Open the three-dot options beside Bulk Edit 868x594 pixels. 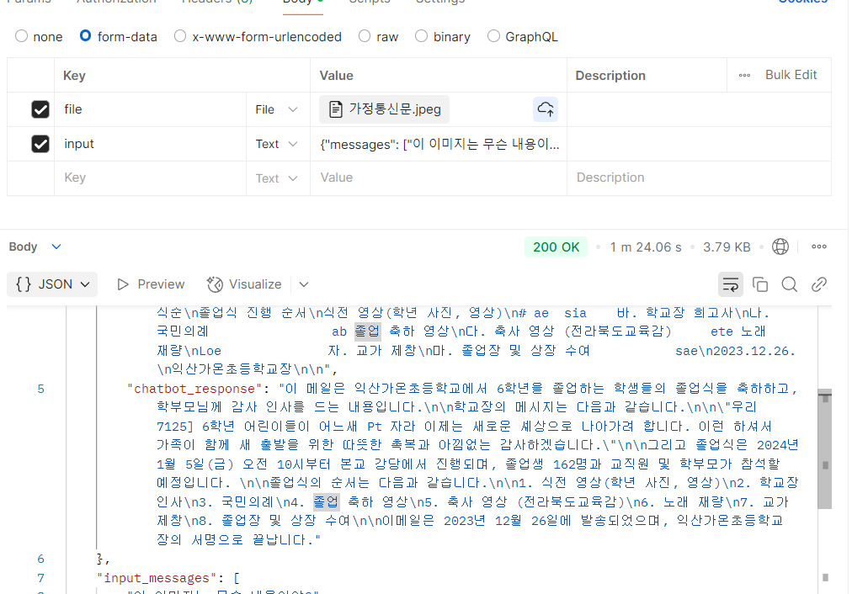[744, 75]
